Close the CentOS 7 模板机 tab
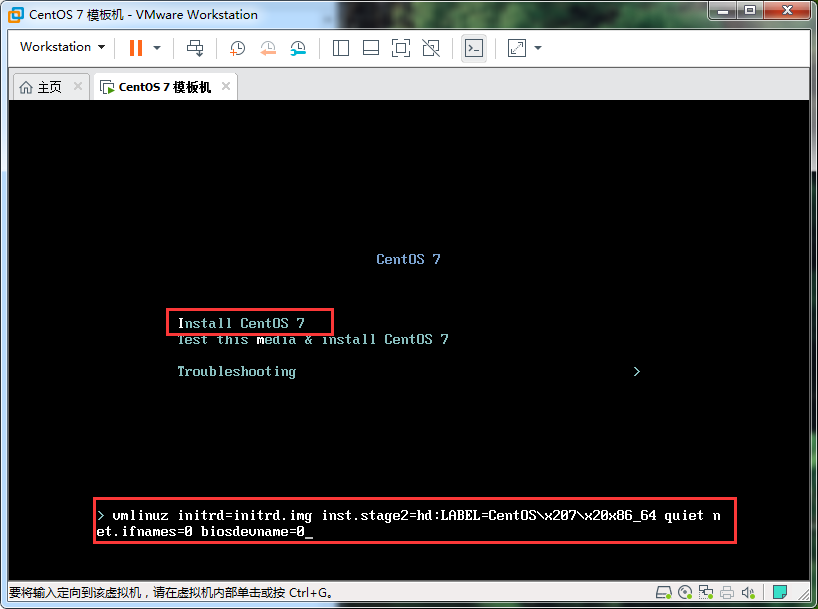 [226, 86]
